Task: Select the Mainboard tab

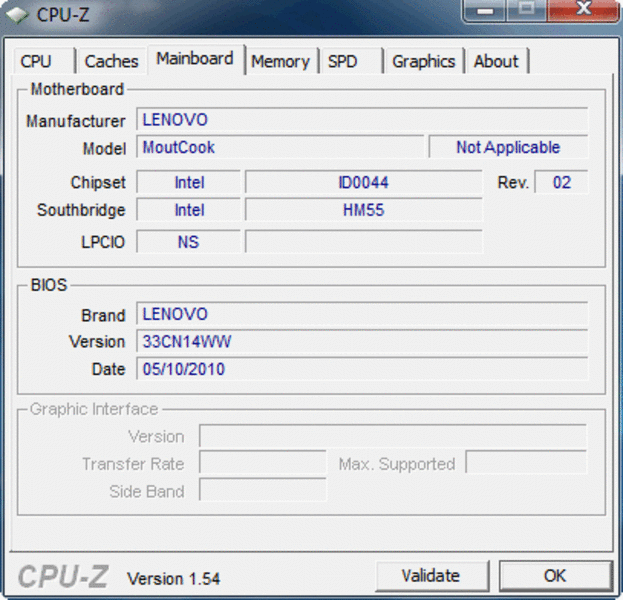Action: point(195,59)
